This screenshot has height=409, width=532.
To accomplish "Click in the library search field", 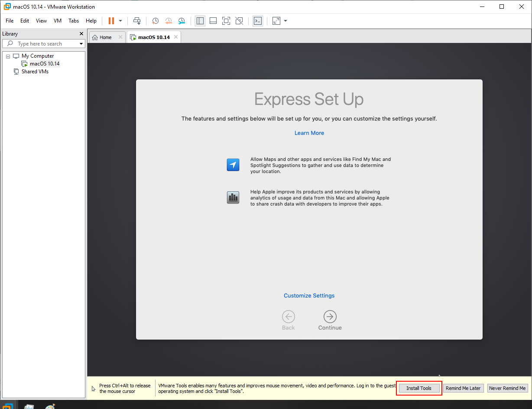I will pyautogui.click(x=43, y=43).
